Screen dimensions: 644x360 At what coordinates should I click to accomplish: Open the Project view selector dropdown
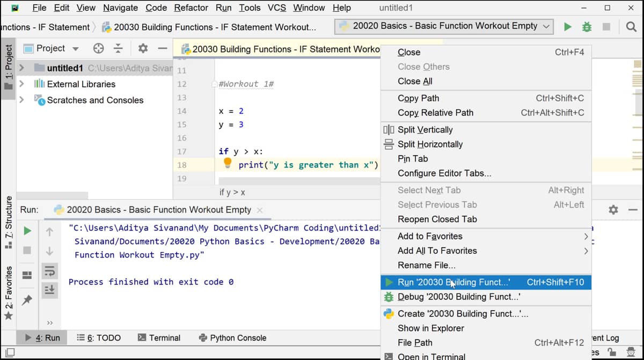click(x=75, y=48)
